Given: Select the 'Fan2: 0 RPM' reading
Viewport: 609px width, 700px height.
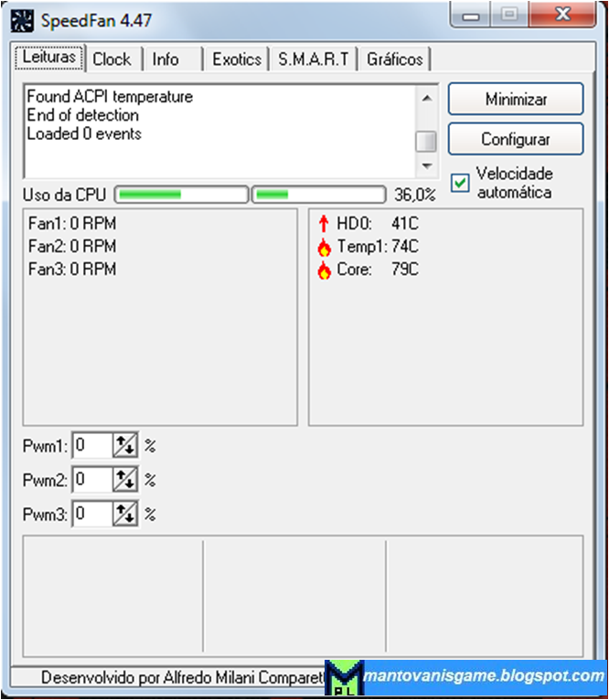Looking at the screenshot, I should pos(72,247).
